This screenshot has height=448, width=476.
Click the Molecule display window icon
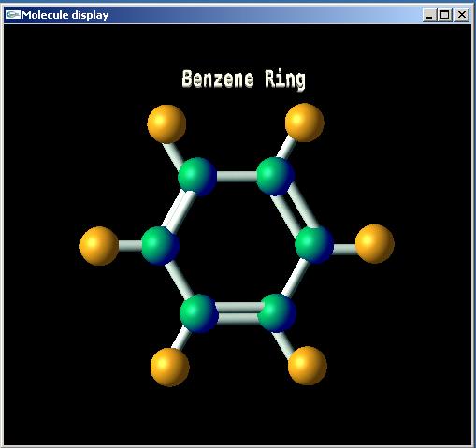(13, 14)
